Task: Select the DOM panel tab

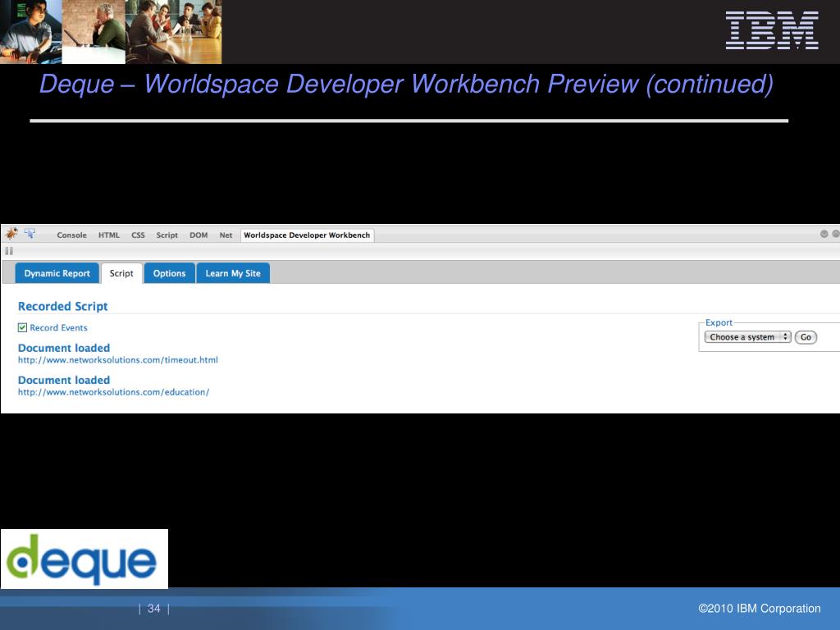Action: coord(199,235)
